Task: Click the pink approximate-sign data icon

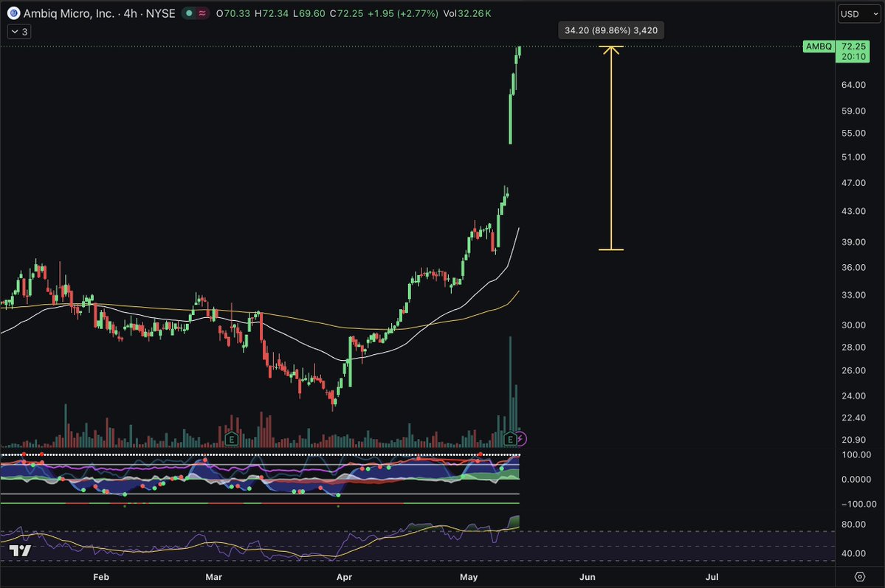Action: tap(202, 13)
